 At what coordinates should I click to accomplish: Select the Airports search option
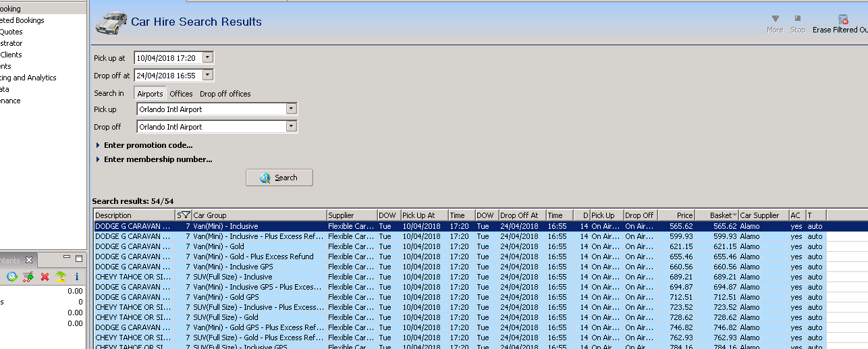tap(150, 94)
